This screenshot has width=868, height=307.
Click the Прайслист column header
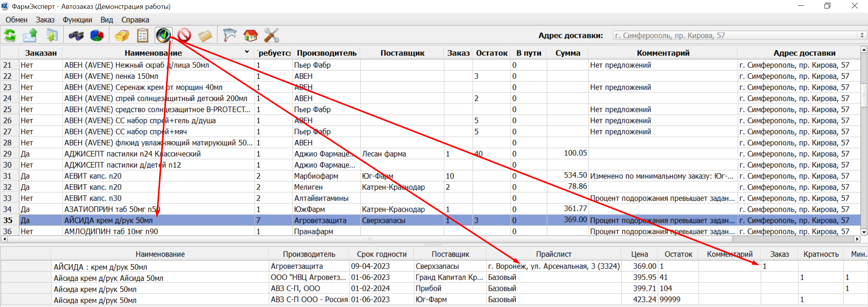tap(554, 254)
